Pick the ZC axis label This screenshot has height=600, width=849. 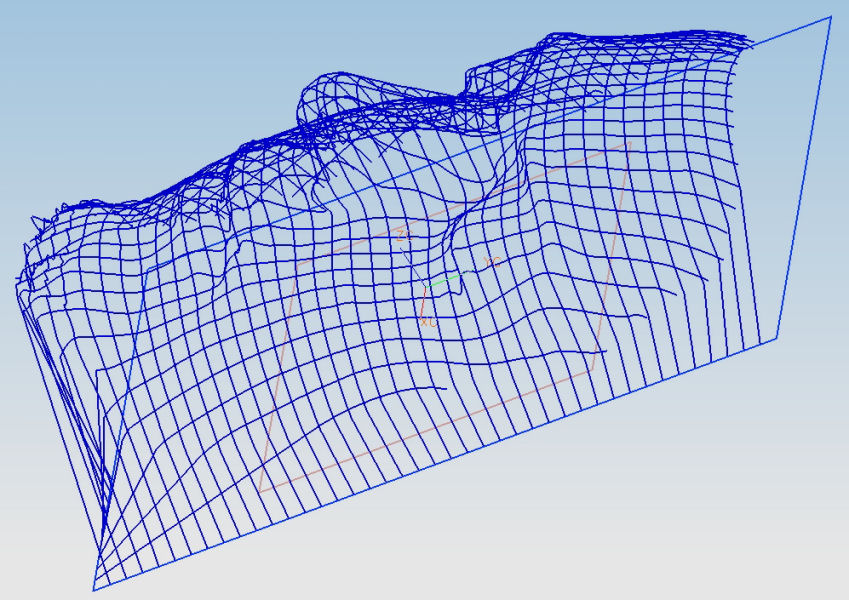(x=402, y=236)
